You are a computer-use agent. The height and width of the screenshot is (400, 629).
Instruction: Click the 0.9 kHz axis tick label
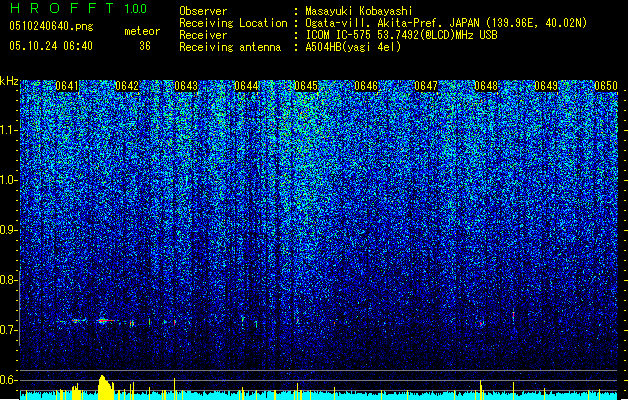9,230
